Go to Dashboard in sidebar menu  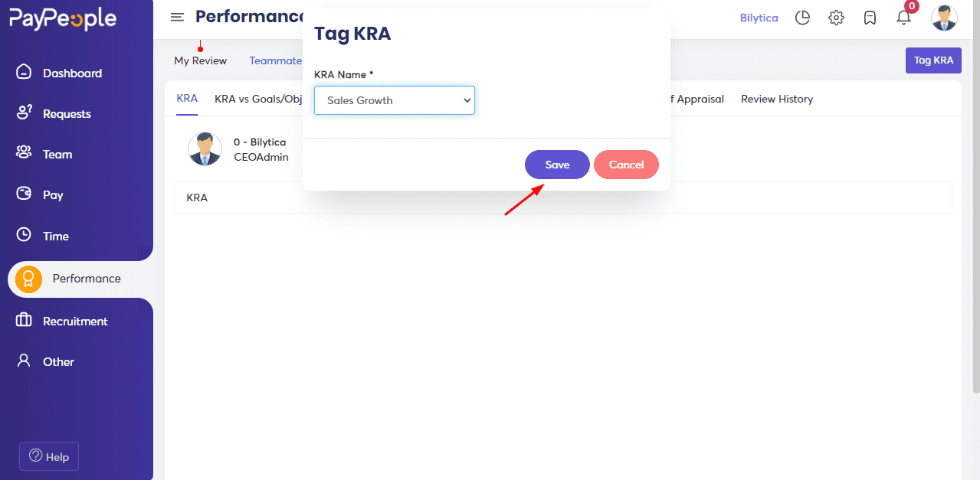pyautogui.click(x=72, y=73)
